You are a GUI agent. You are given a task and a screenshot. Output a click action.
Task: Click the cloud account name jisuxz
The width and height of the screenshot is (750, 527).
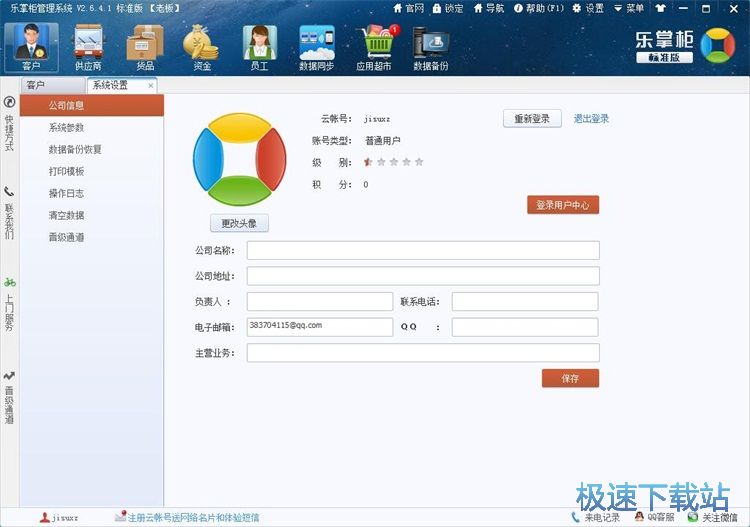[376, 119]
